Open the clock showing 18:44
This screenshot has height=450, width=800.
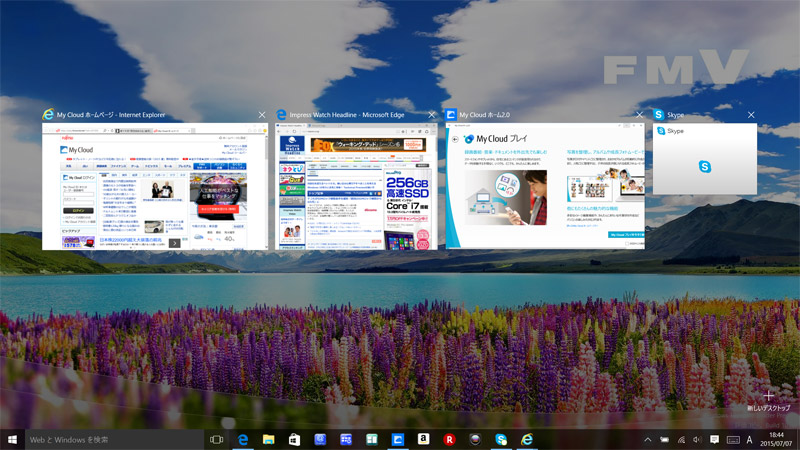coord(776,439)
